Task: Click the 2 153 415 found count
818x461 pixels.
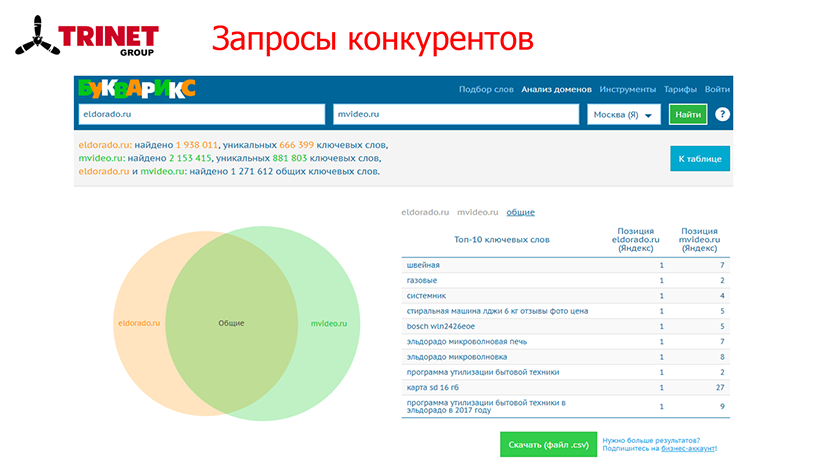Action: pos(190,158)
